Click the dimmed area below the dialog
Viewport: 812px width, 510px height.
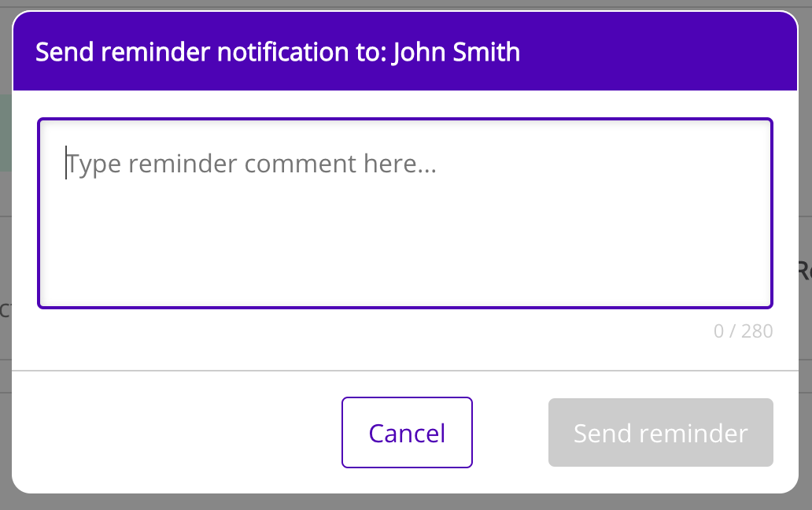(405, 502)
